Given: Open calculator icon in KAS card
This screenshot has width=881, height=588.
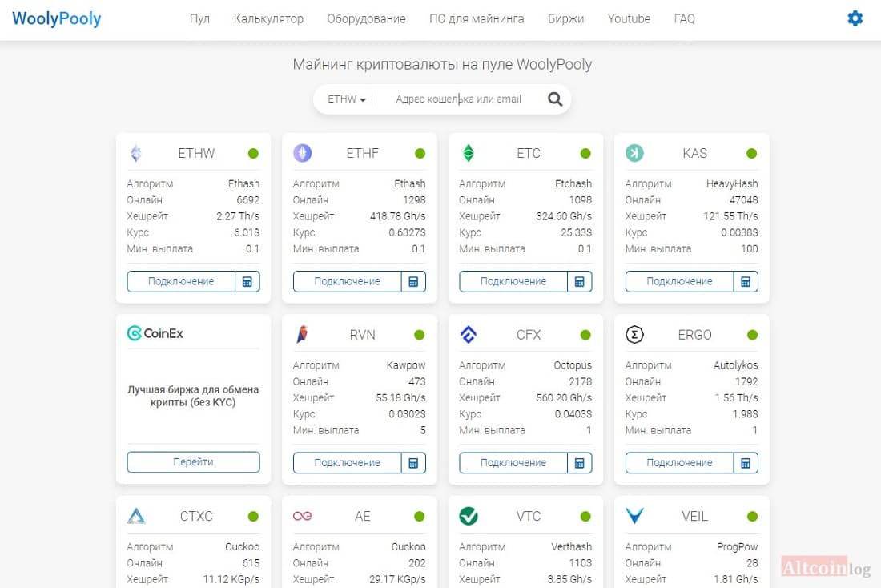Looking at the screenshot, I should click(746, 282).
